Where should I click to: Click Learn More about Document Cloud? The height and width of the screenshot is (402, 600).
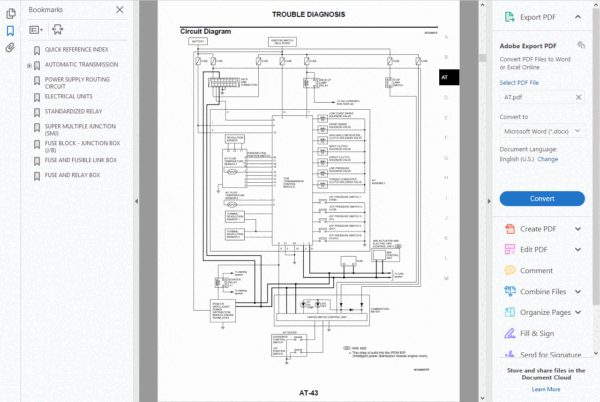coord(546,389)
